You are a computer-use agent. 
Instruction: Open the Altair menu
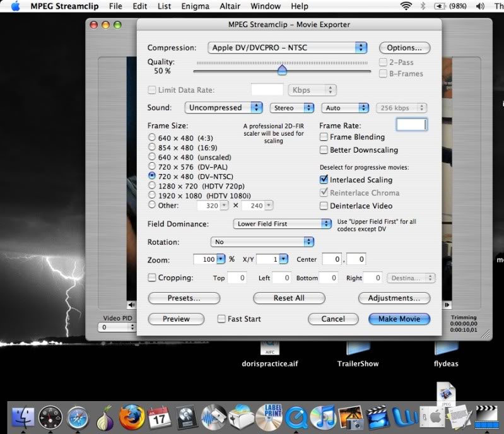click(x=230, y=6)
